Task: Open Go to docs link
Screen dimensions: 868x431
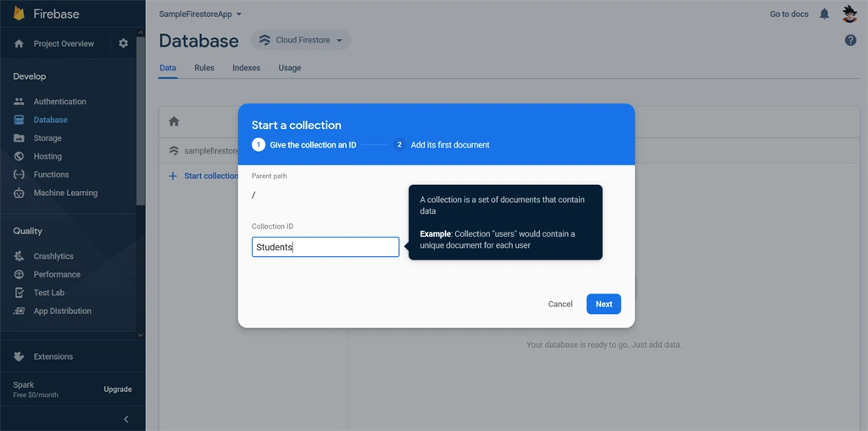Action: 789,14
